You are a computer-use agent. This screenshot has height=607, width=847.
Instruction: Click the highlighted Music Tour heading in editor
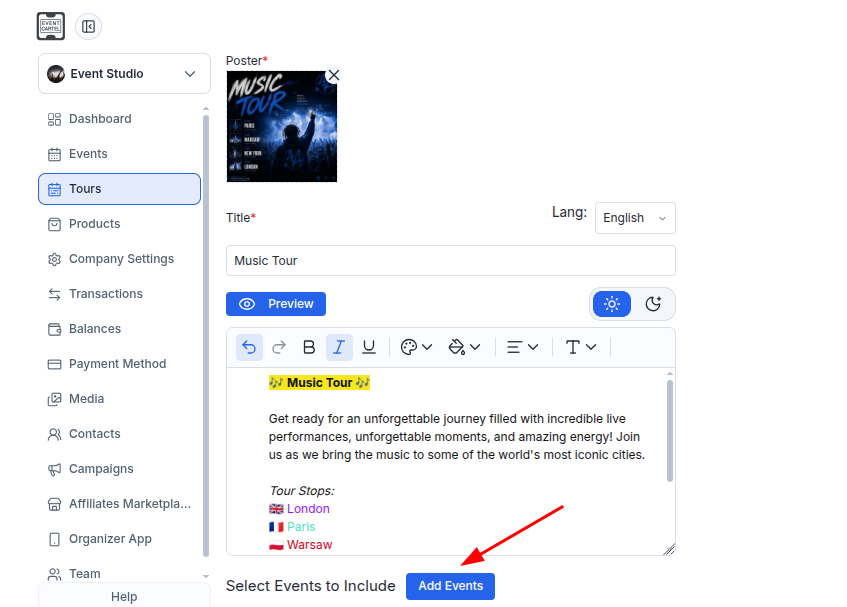(x=319, y=383)
